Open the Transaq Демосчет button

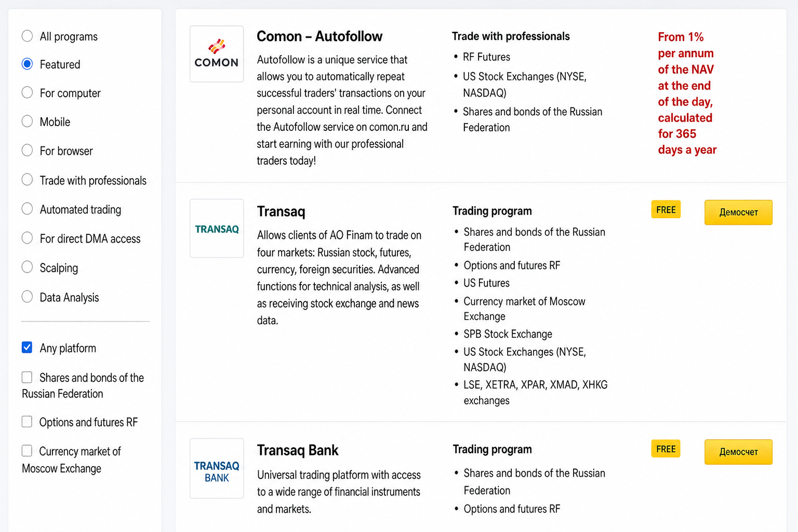[738, 212]
